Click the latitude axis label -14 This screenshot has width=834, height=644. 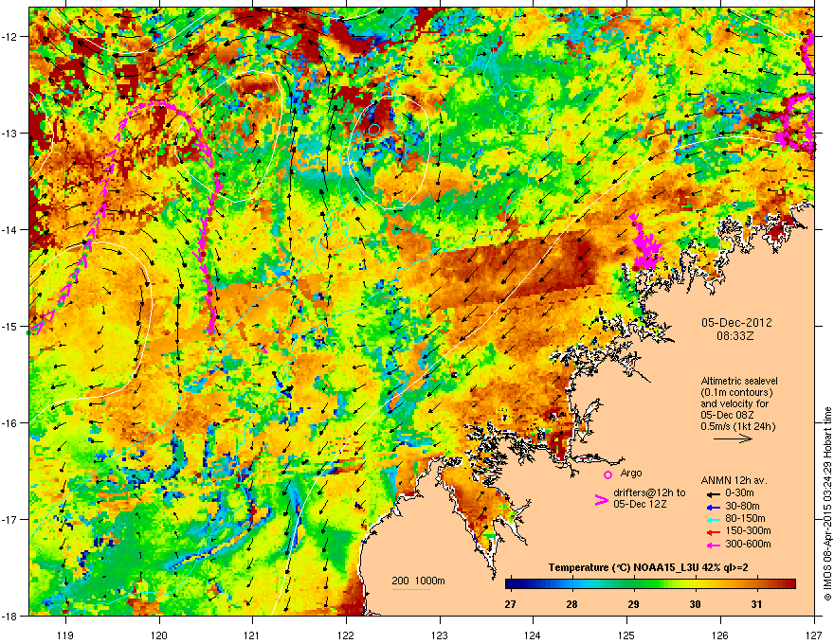coord(10,229)
